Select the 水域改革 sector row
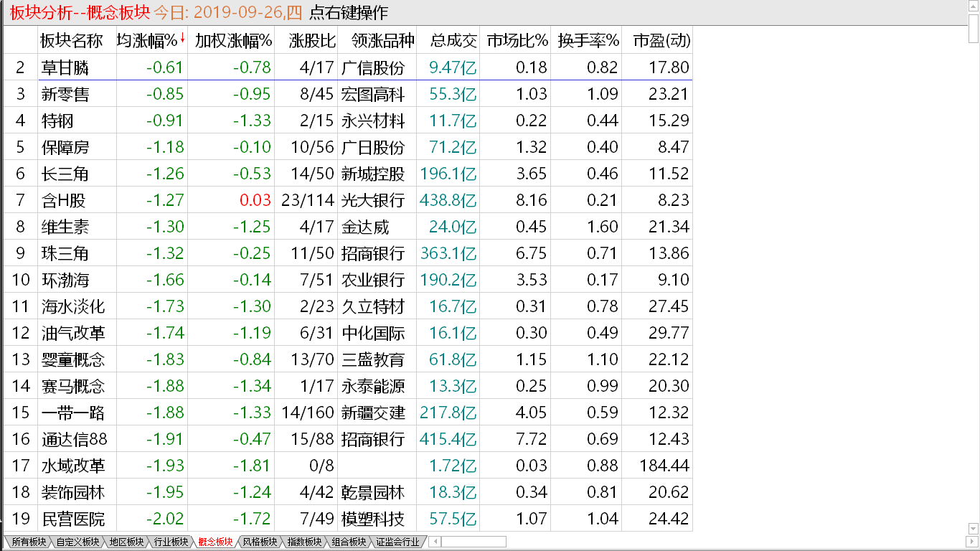Image resolution: width=980 pixels, height=551 pixels. [348, 466]
